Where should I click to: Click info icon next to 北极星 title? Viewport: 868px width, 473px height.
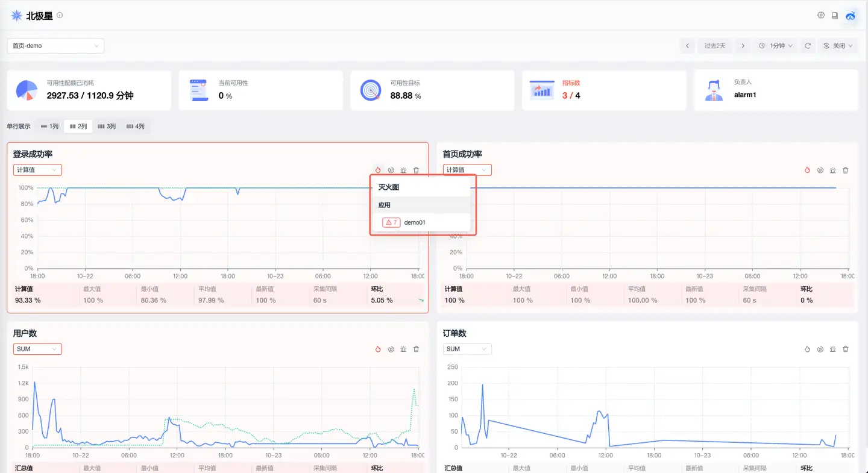tap(59, 16)
